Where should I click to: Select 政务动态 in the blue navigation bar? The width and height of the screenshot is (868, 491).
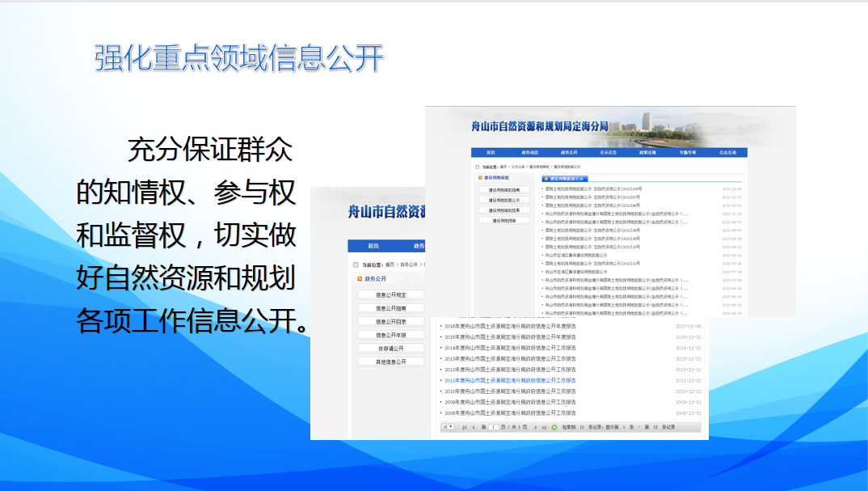(x=529, y=152)
